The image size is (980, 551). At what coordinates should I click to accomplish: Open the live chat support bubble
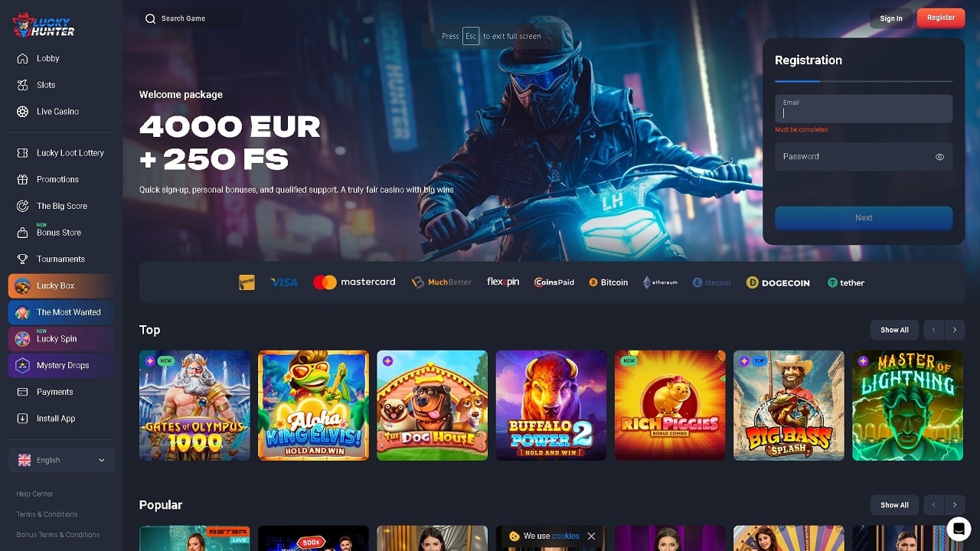point(959,529)
